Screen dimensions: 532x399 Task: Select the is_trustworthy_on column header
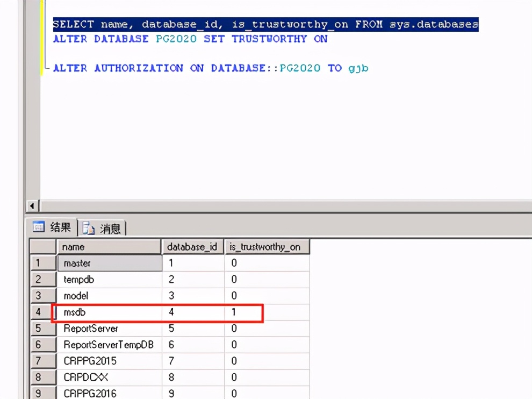coord(267,247)
